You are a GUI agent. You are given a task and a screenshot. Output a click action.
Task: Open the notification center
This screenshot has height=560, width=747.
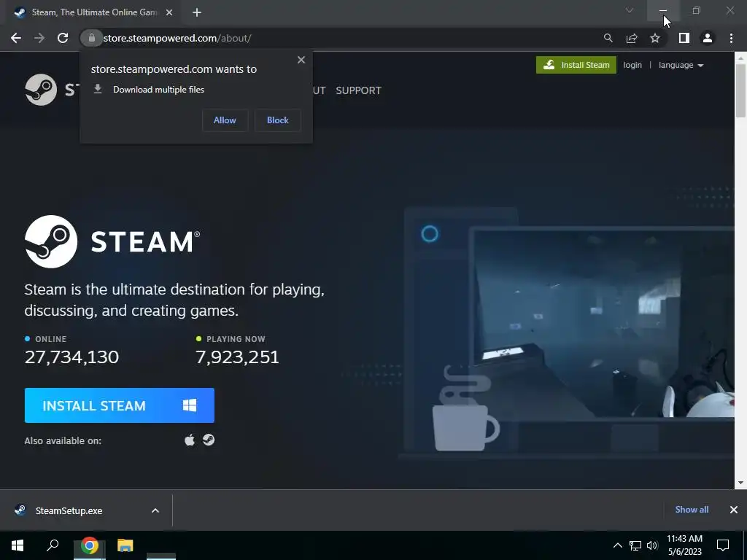(x=723, y=545)
